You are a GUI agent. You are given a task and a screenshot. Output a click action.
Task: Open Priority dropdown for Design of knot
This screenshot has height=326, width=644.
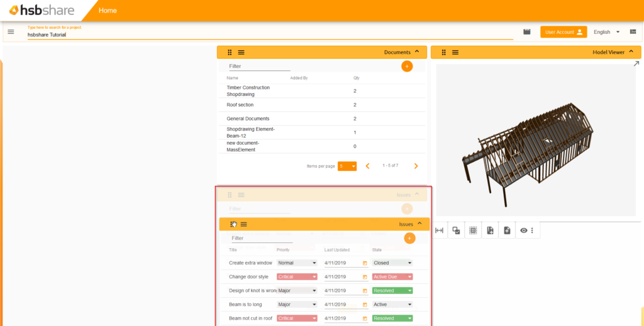[297, 290]
